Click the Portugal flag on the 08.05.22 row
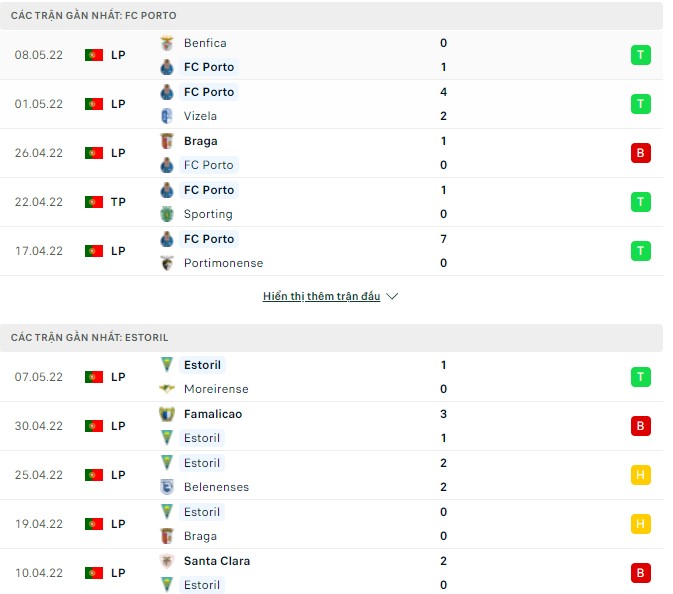Viewport: 673px width, 594px height. point(94,55)
